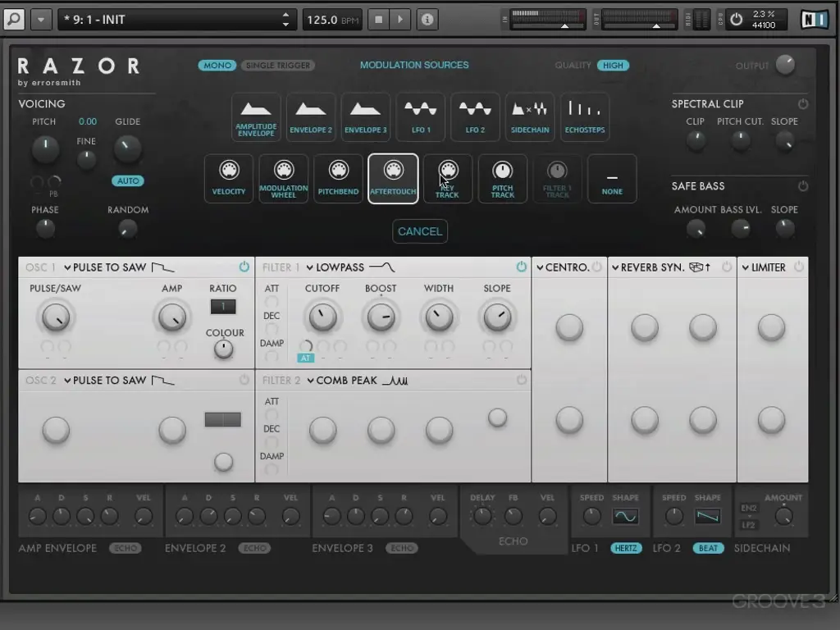Open Centro. effect dropdown
This screenshot has width=840, height=630.
coord(563,267)
